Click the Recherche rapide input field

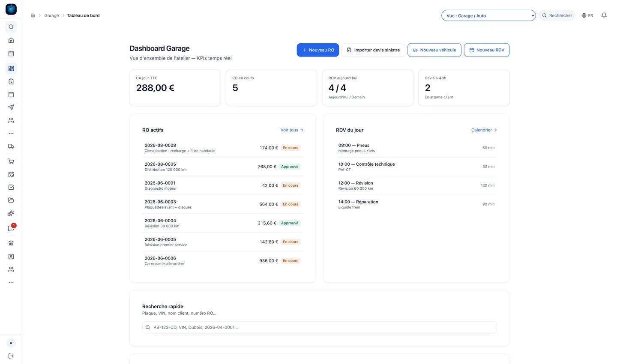click(x=319, y=327)
